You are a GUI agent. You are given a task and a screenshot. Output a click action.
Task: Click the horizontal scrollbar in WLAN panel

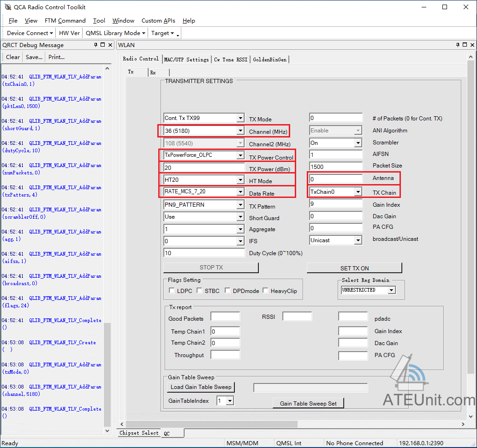(211, 424)
